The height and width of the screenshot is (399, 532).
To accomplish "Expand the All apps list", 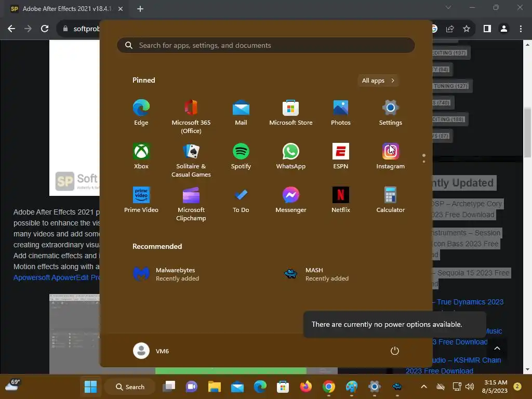I will point(378,81).
